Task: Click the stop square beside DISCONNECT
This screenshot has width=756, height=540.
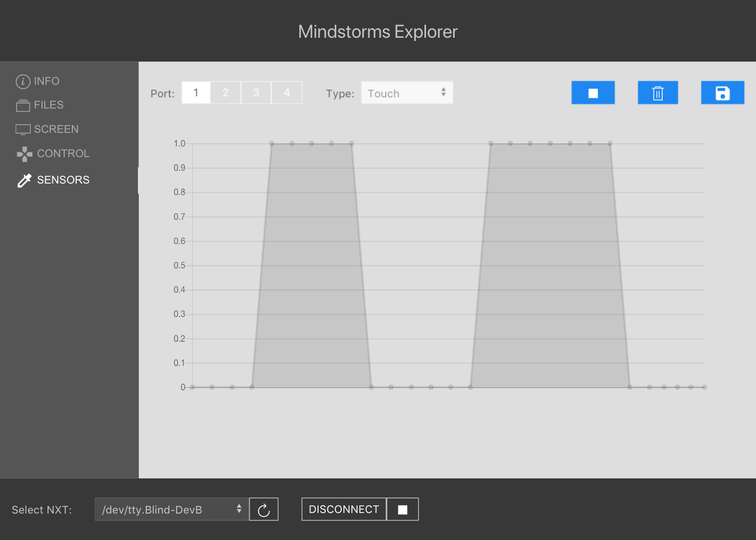Action: (403, 509)
